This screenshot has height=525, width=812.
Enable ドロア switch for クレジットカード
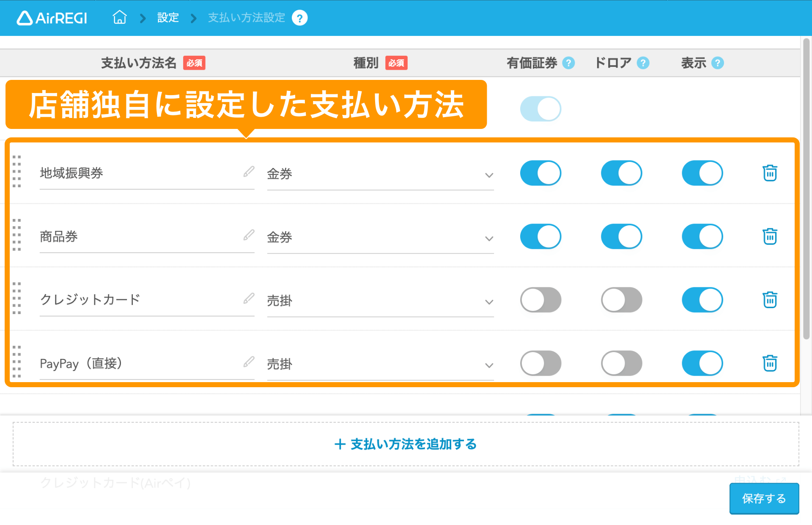coord(622,300)
